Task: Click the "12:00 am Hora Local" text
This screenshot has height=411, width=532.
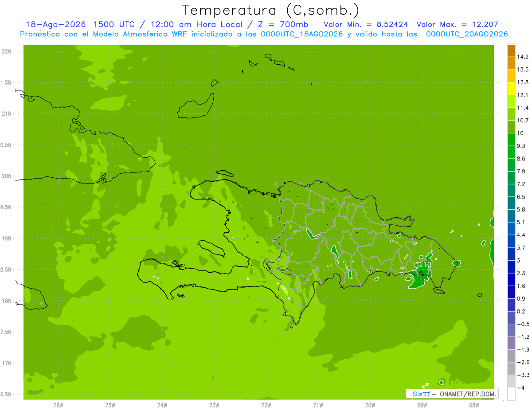Action: (197, 24)
